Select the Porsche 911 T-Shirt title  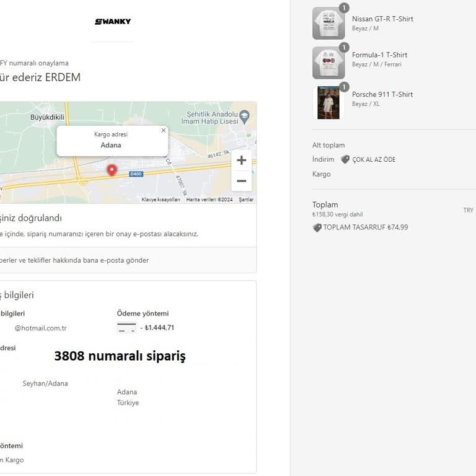(382, 94)
